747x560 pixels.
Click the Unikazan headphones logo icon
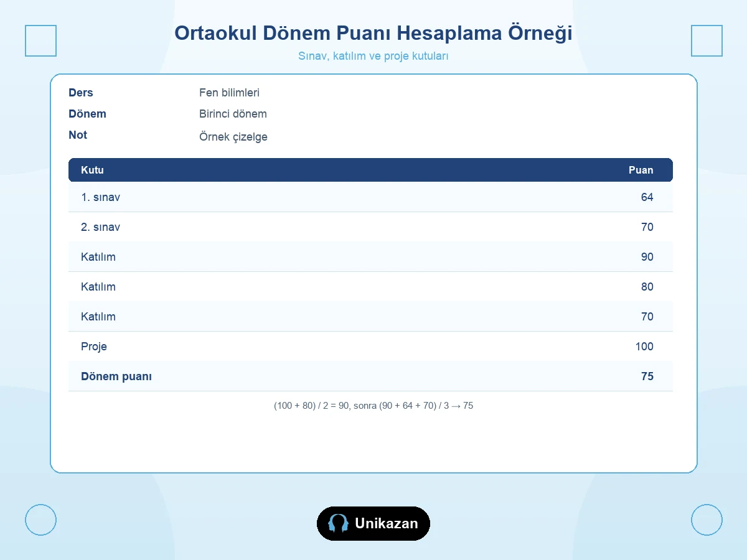[338, 523]
